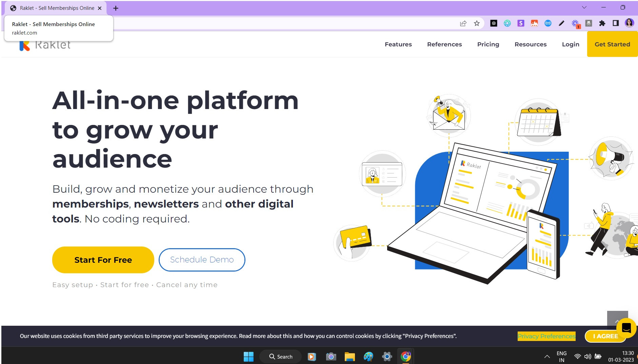Switch the ENG IN input language
Screen dimensions: 638x364
[x=561, y=357]
